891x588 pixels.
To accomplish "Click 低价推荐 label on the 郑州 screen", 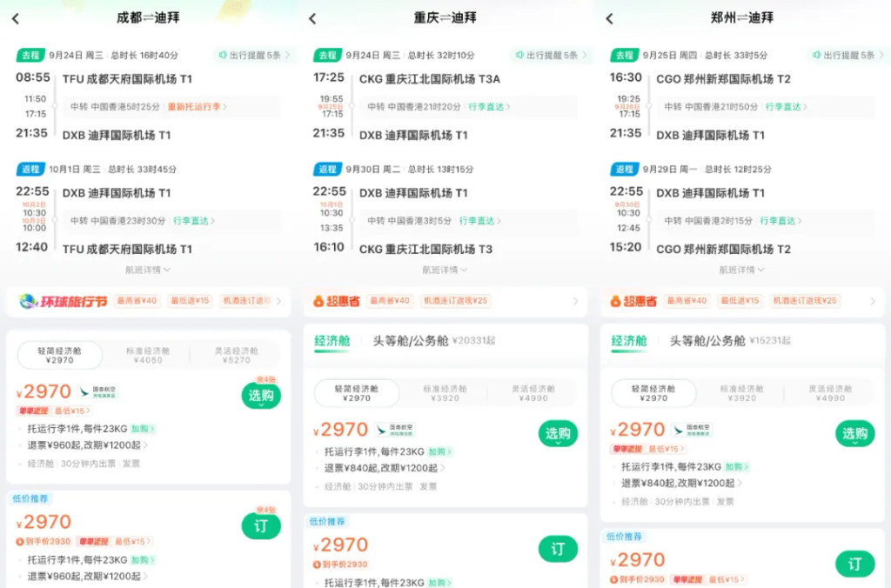I will (624, 537).
